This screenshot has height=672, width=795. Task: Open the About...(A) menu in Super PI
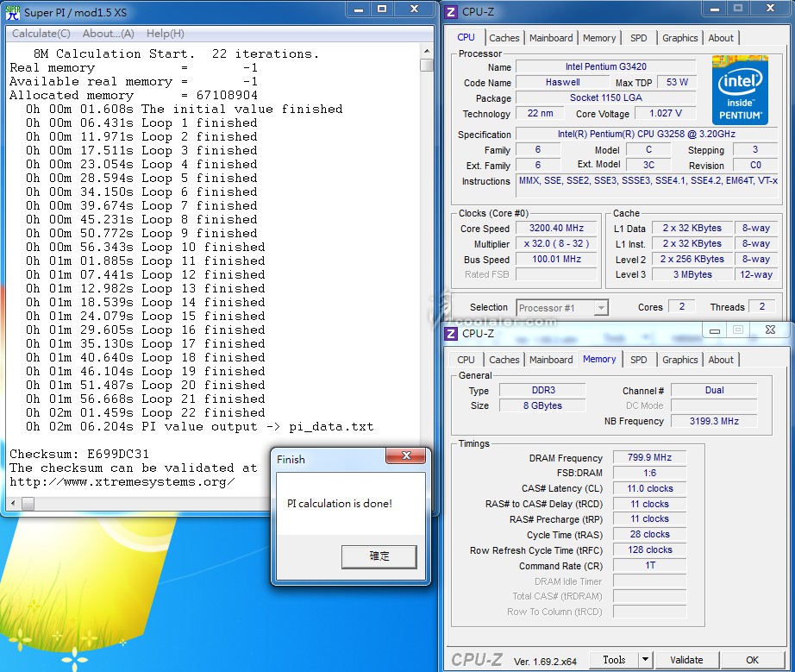(108, 34)
